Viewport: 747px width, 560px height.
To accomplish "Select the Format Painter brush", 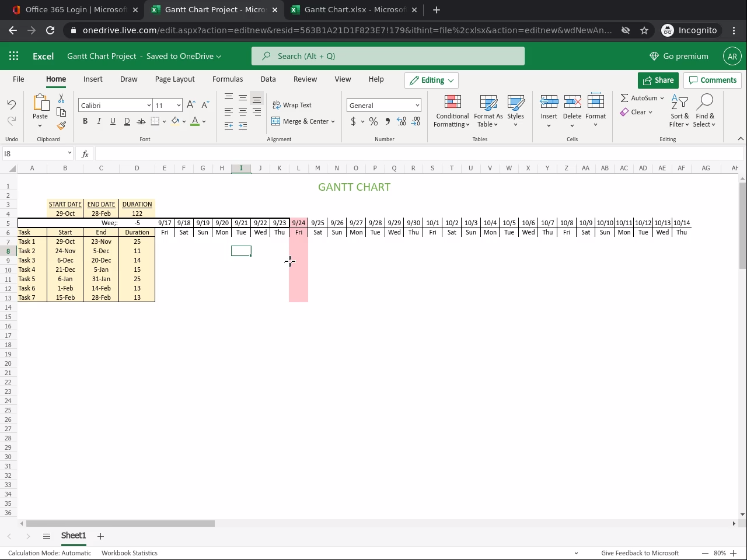I will [61, 125].
